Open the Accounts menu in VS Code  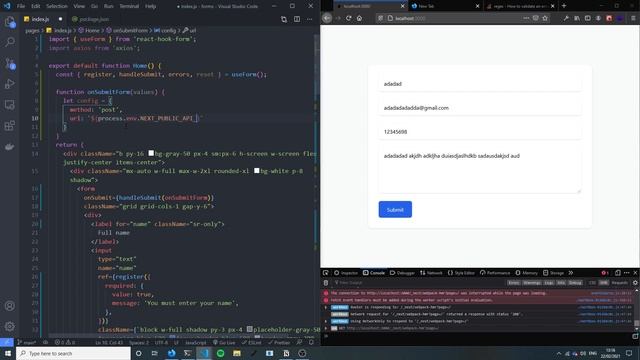click(10, 306)
